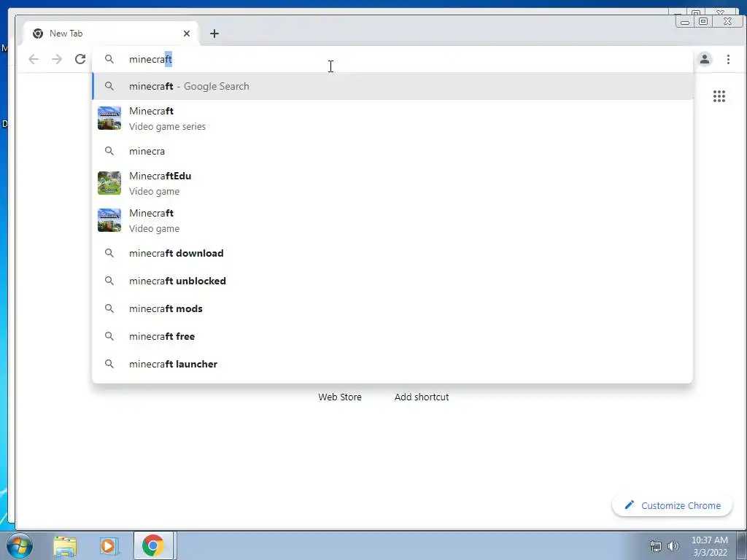Click the Chrome taskbar icon
Viewport: 747px width, 560px height.
point(153,545)
